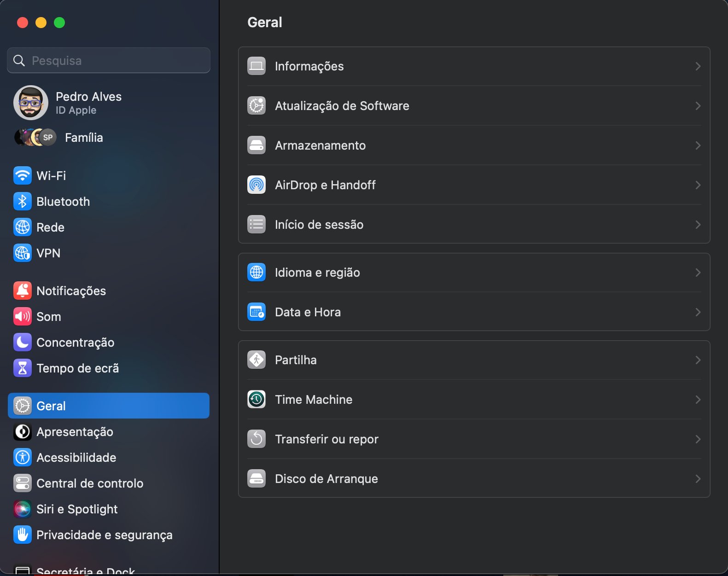Open Família sharing settings
Screen dimensions: 728x576
pos(109,137)
